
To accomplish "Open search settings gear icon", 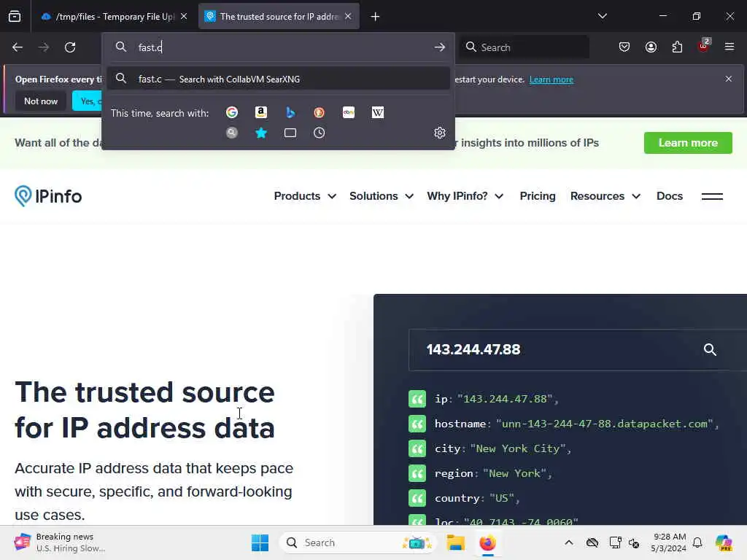I will (440, 133).
